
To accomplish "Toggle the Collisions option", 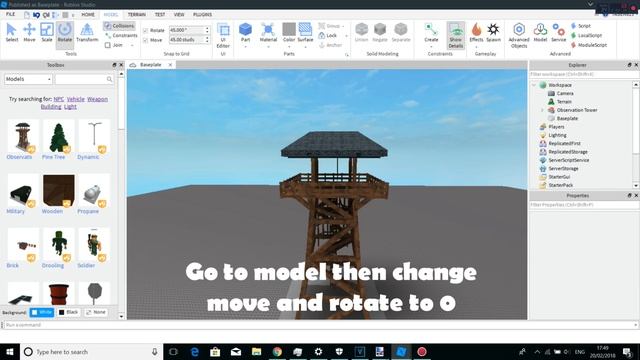I will (x=119, y=26).
